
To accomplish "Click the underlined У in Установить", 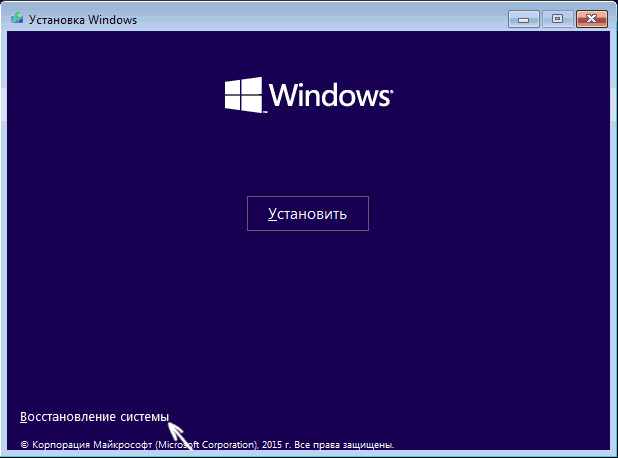I will pyautogui.click(x=273, y=214).
